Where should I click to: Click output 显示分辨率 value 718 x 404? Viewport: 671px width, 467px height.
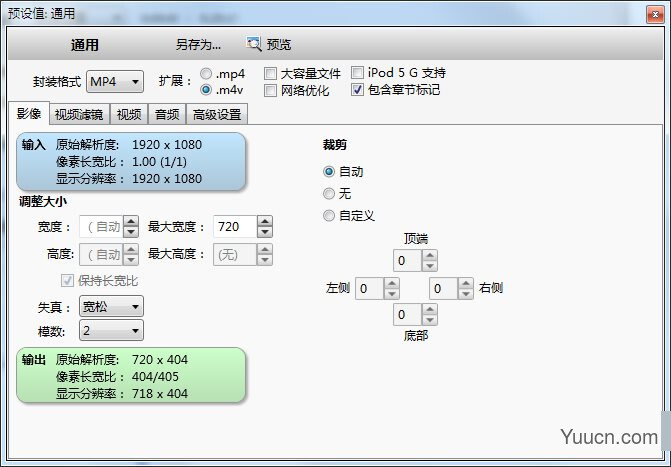160,393
